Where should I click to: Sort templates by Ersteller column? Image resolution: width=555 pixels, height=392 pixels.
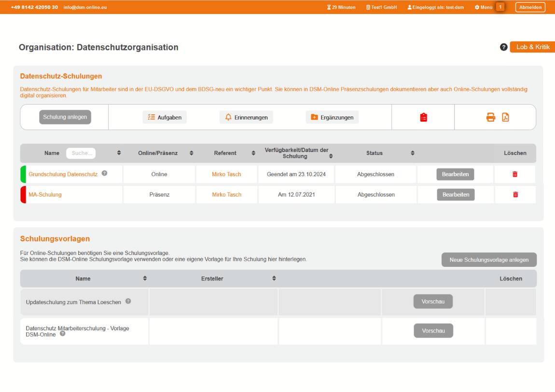[274, 279]
